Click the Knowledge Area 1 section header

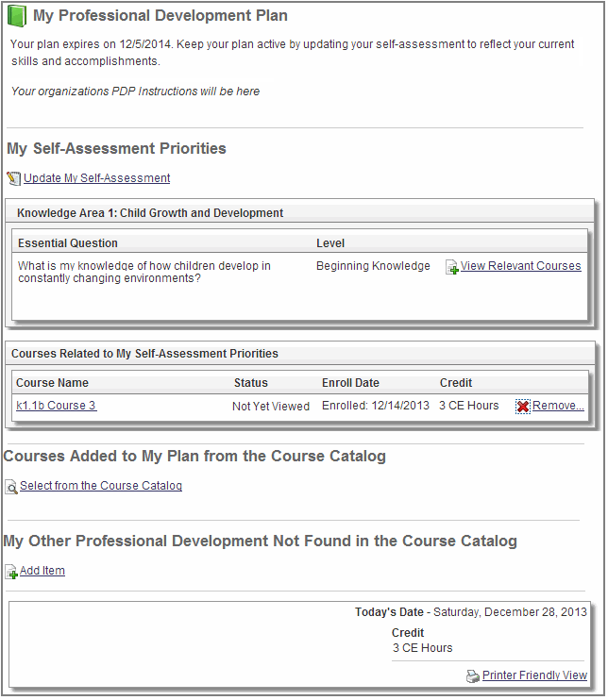(150, 213)
